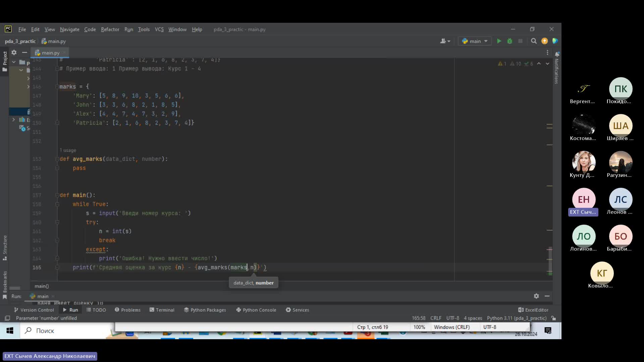Open the main run configuration dropdown
The height and width of the screenshot is (362, 644).
coord(475,41)
